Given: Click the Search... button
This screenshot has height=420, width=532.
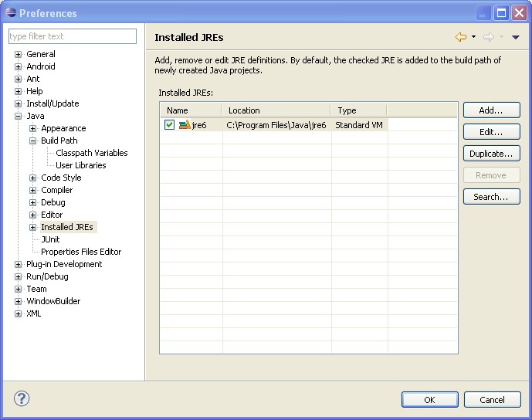Looking at the screenshot, I should click(x=491, y=197).
